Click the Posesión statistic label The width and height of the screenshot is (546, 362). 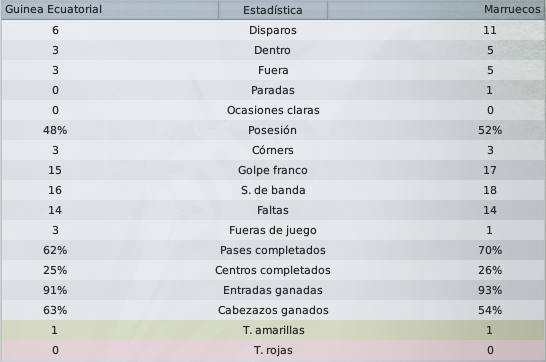(272, 130)
